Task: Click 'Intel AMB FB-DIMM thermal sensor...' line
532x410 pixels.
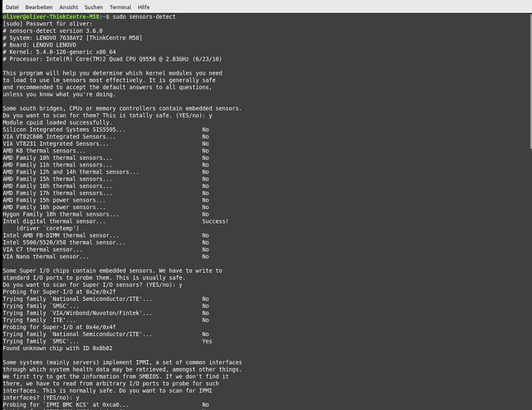Action: (x=61, y=235)
